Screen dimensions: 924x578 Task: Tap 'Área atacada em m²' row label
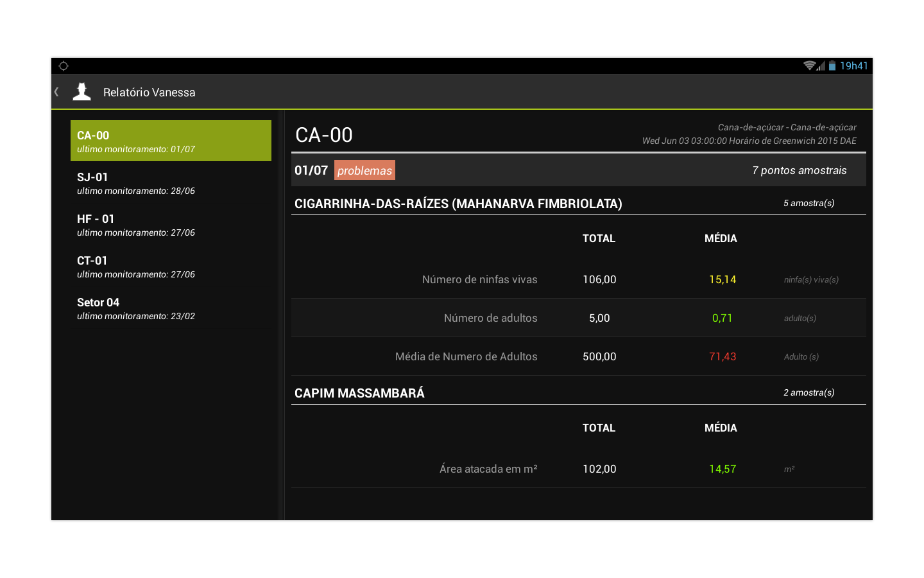488,469
